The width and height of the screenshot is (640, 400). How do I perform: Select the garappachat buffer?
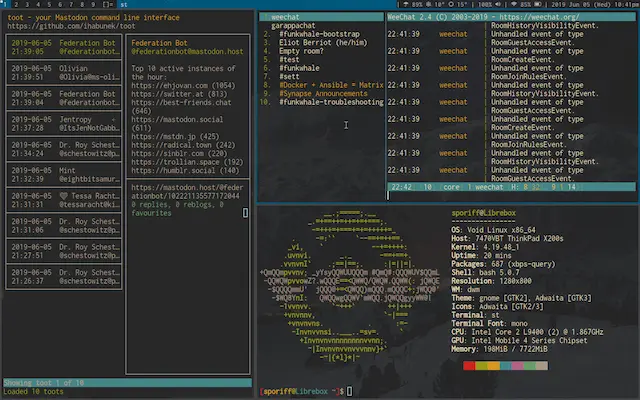[293, 26]
